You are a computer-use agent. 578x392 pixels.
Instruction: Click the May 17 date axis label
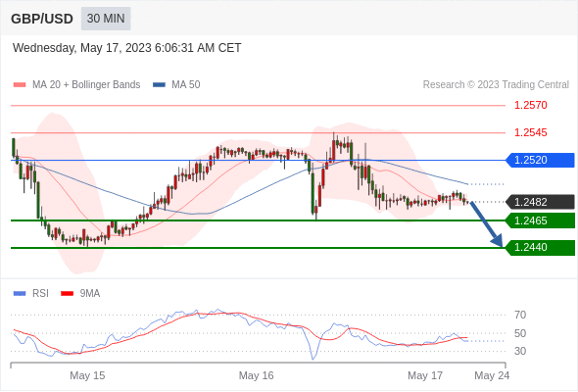[425, 375]
